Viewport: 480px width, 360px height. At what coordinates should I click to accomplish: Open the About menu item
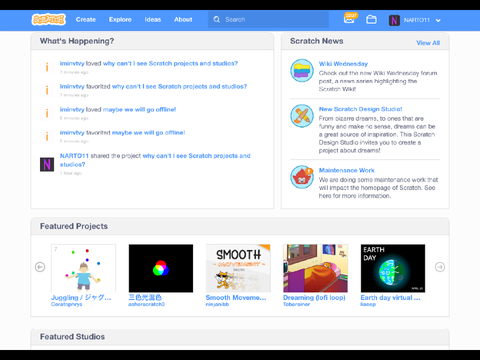(183, 20)
